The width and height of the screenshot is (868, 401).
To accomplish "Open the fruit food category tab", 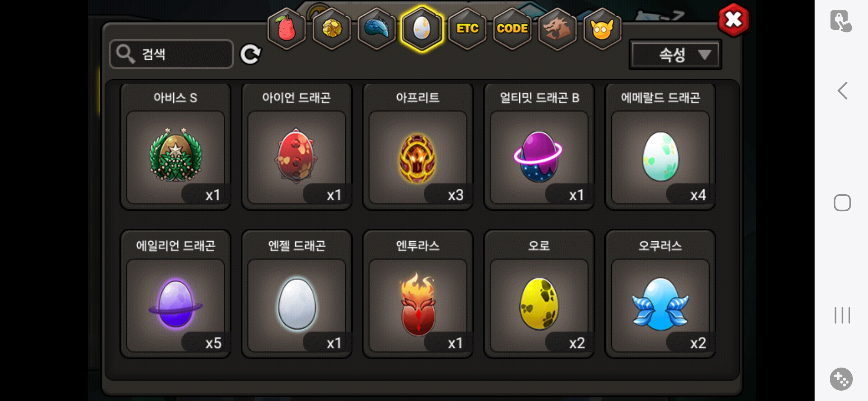I will [286, 29].
